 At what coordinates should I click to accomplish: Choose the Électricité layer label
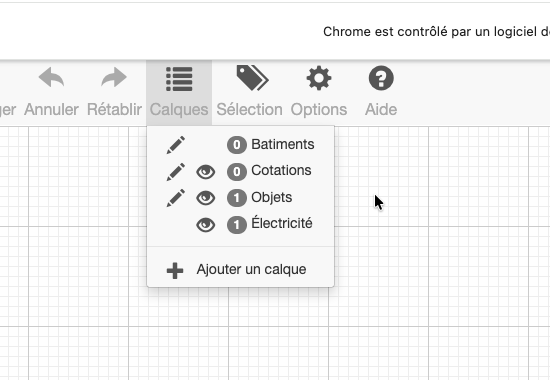point(282,223)
